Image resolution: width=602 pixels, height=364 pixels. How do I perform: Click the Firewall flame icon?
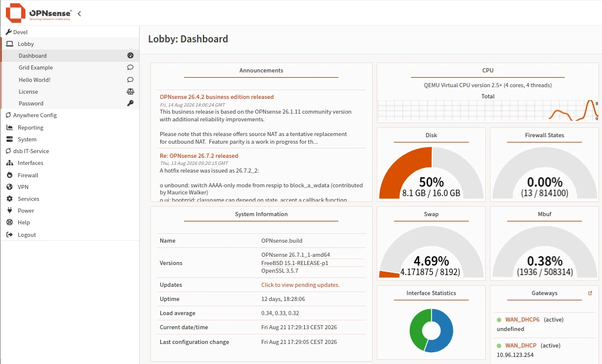pyautogui.click(x=9, y=175)
